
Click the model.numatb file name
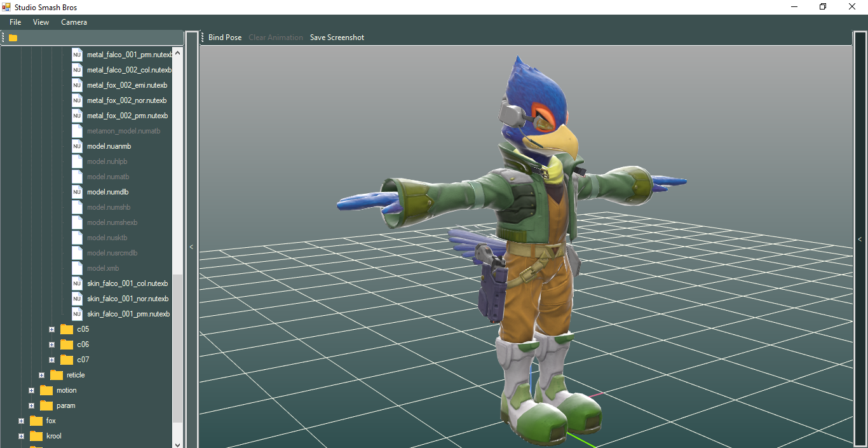(108, 177)
